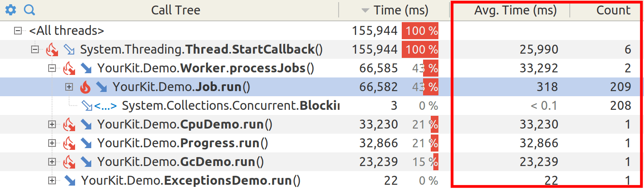Click the blue arrow icon beside Job.run()

[102, 87]
